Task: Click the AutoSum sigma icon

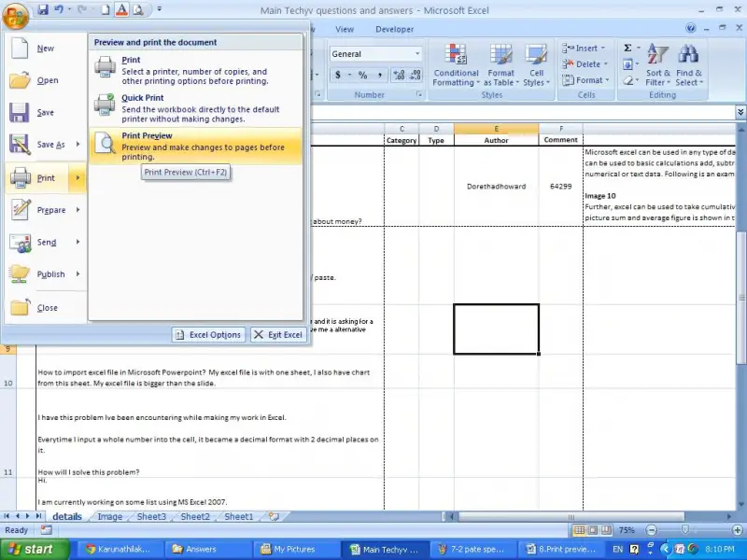Action: tap(627, 48)
